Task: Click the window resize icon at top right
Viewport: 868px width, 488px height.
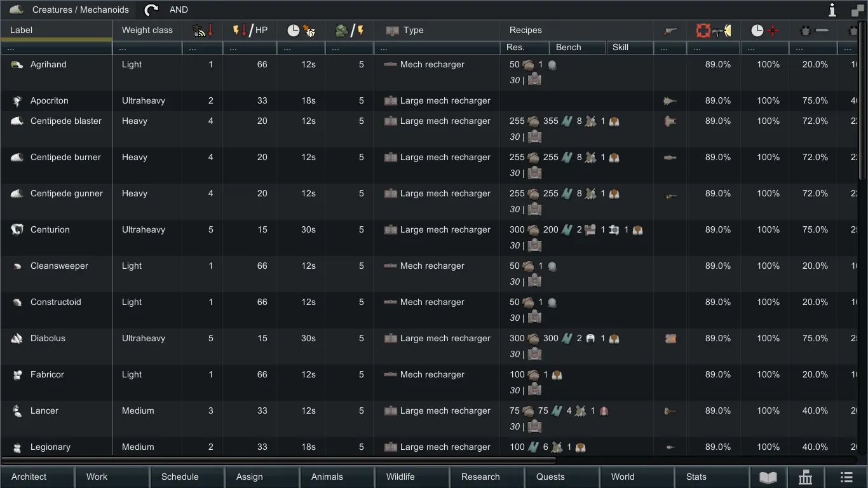Action: 857,10
